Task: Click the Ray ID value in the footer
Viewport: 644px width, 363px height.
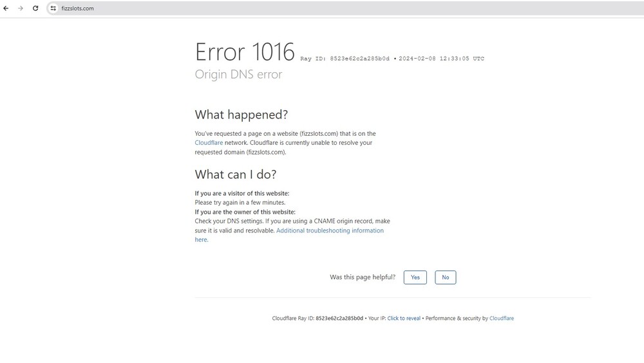Action: pyautogui.click(x=339, y=319)
